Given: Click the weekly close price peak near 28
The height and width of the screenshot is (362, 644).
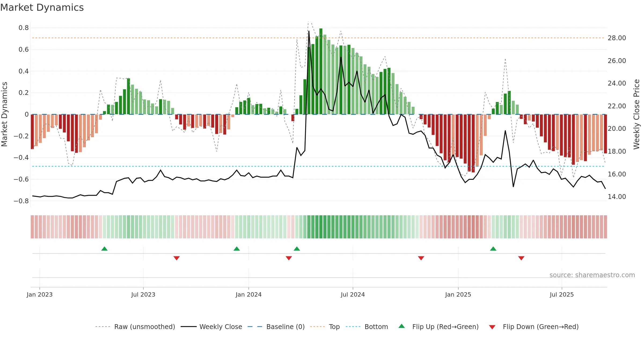Looking at the screenshot, I should (x=309, y=31).
